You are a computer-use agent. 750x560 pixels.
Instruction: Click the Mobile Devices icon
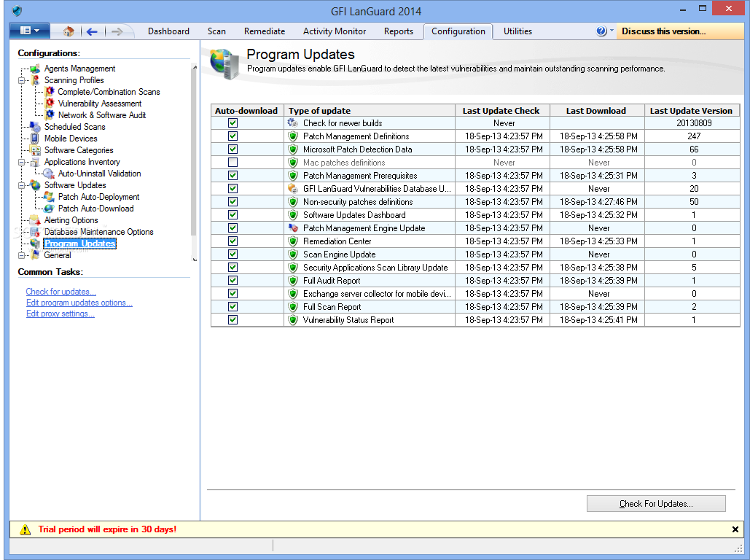(35, 139)
